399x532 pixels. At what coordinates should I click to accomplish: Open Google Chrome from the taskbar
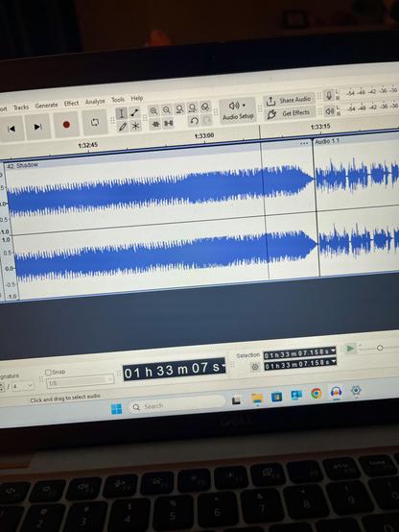pos(316,393)
